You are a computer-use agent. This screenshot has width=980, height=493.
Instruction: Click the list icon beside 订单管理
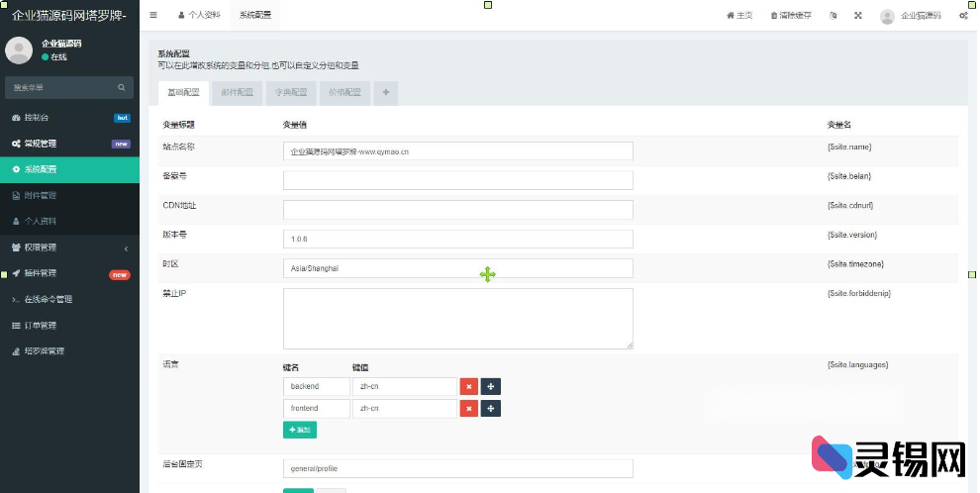coord(16,326)
